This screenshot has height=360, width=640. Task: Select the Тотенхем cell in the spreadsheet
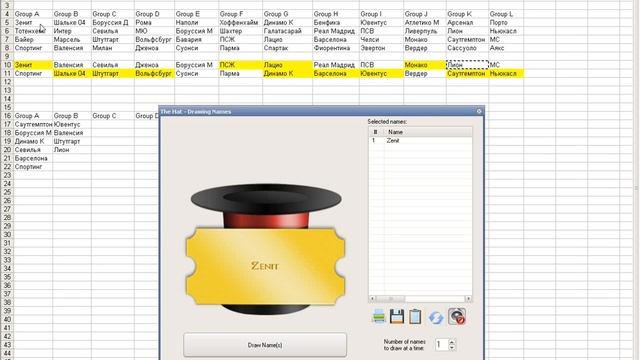[x=33, y=31]
